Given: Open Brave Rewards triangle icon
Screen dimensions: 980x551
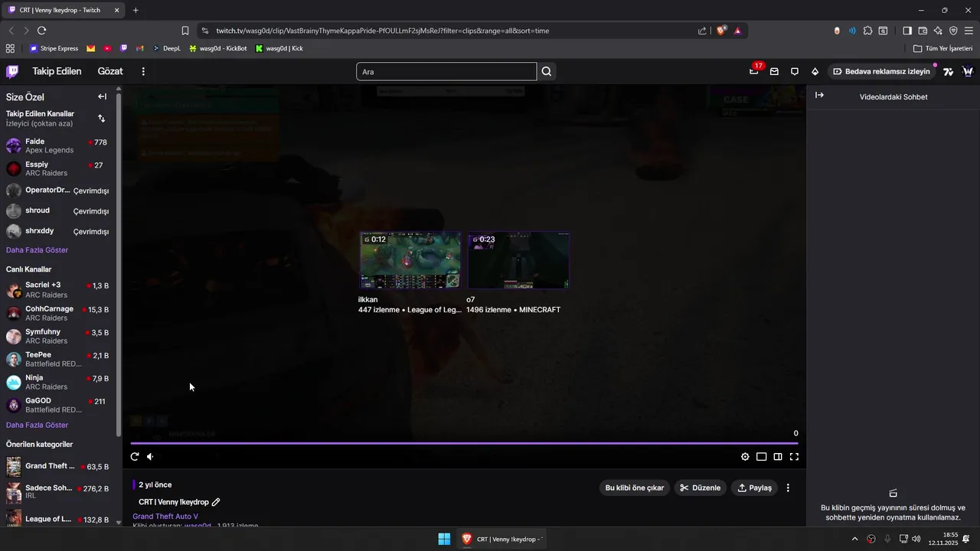Looking at the screenshot, I should 737,31.
